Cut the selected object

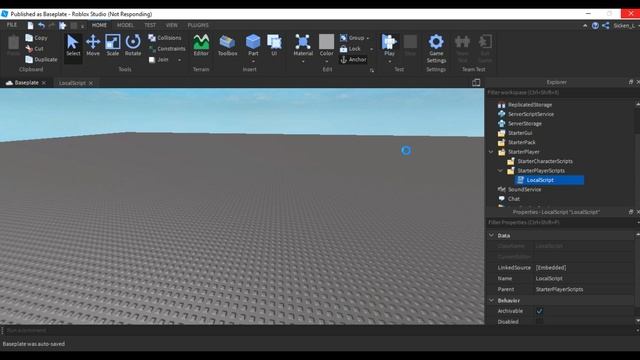coord(34,49)
